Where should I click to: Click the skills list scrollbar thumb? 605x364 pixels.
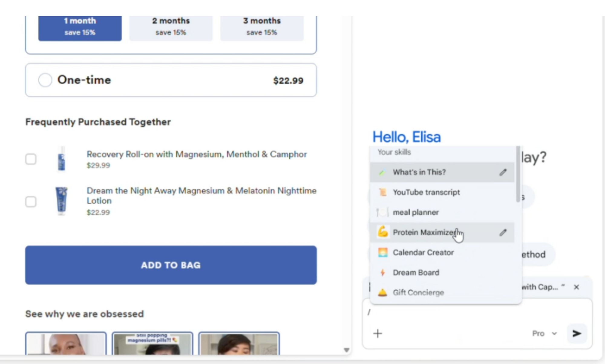pos(518,174)
